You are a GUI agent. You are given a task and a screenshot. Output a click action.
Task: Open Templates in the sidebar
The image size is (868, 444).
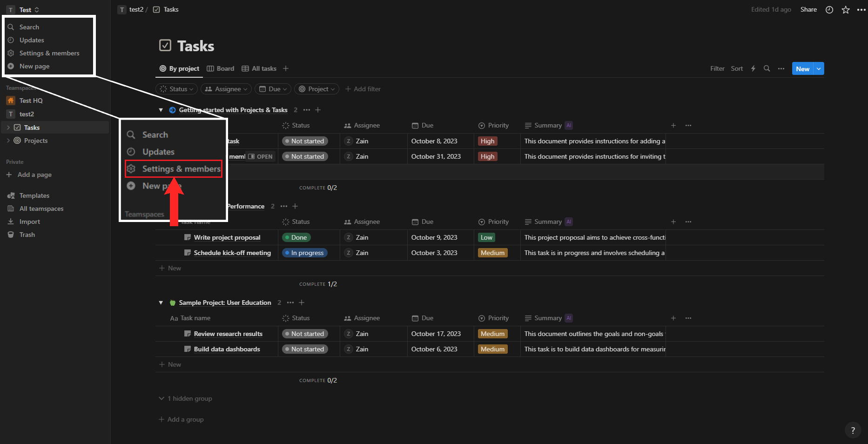34,195
